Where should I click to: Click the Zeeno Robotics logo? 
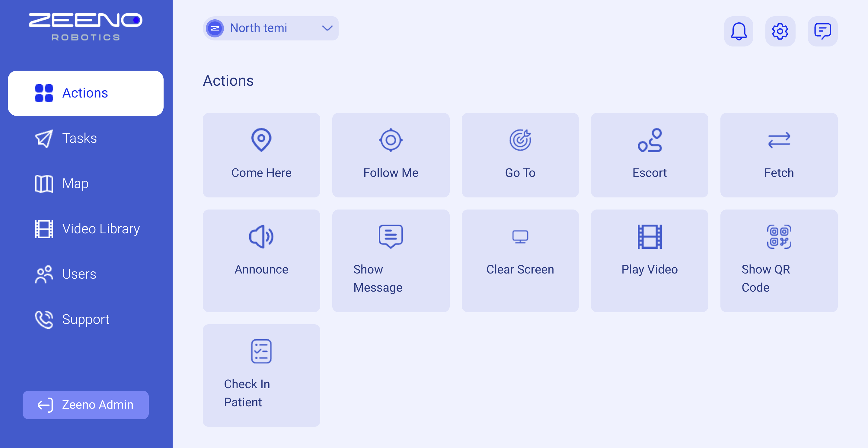pos(86,27)
